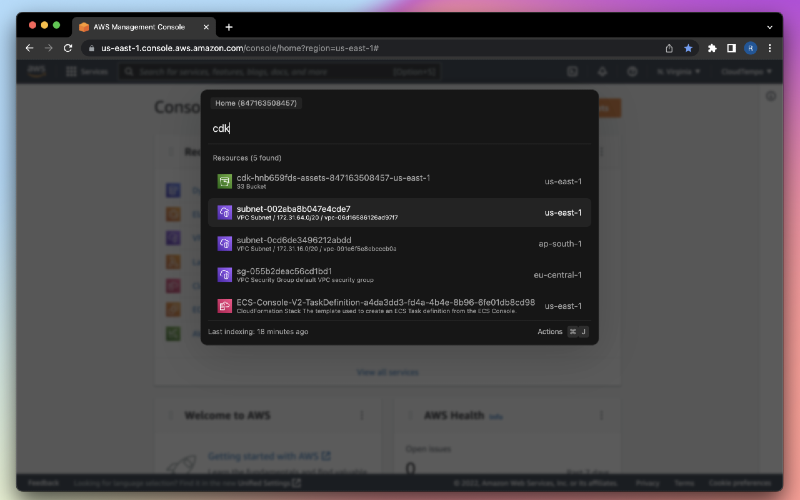This screenshot has width=800, height=500.
Task: Click the View all services link
Action: coord(388,372)
